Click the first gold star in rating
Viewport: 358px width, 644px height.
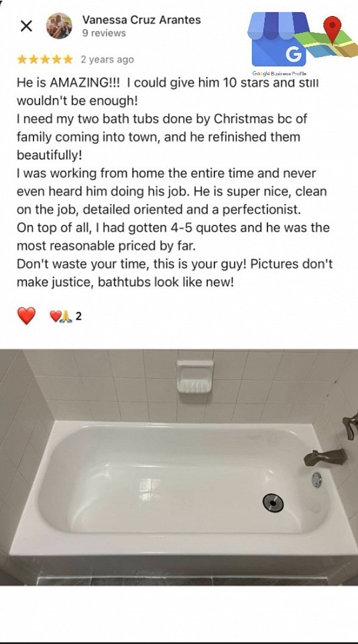click(22, 60)
